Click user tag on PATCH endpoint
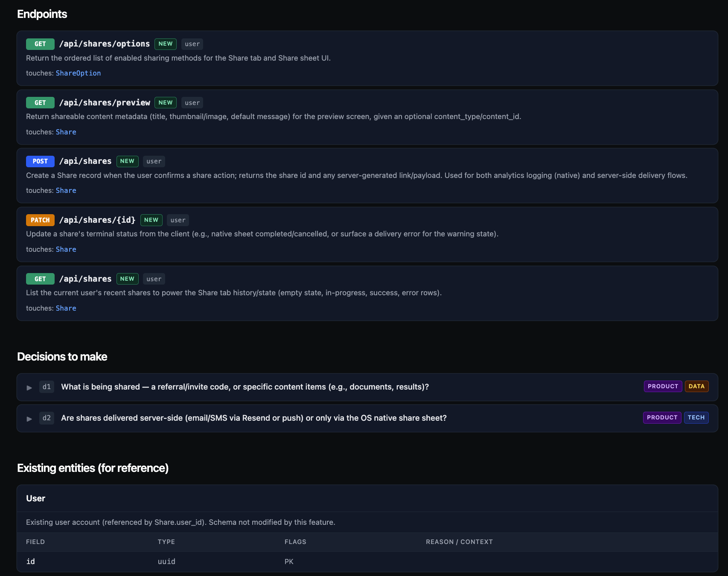The height and width of the screenshot is (576, 728). [178, 220]
